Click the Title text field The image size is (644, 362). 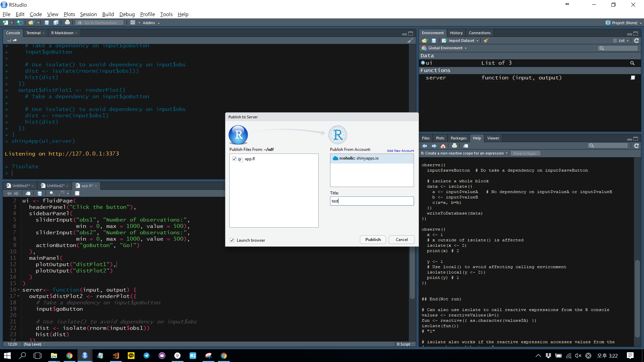[372, 201]
